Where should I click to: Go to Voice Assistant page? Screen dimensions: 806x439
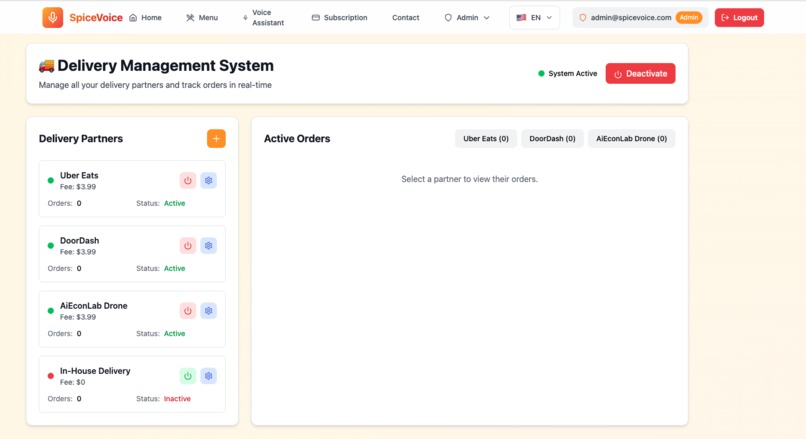(x=263, y=17)
